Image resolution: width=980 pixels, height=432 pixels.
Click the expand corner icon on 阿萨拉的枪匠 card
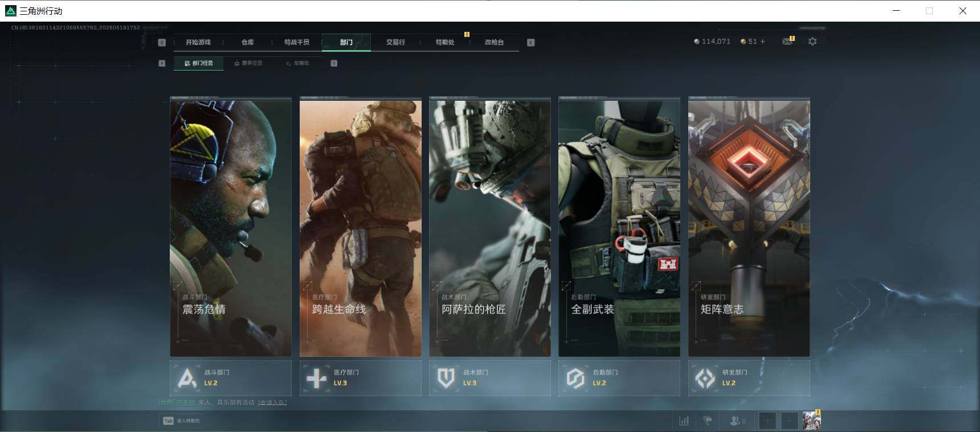(437, 285)
